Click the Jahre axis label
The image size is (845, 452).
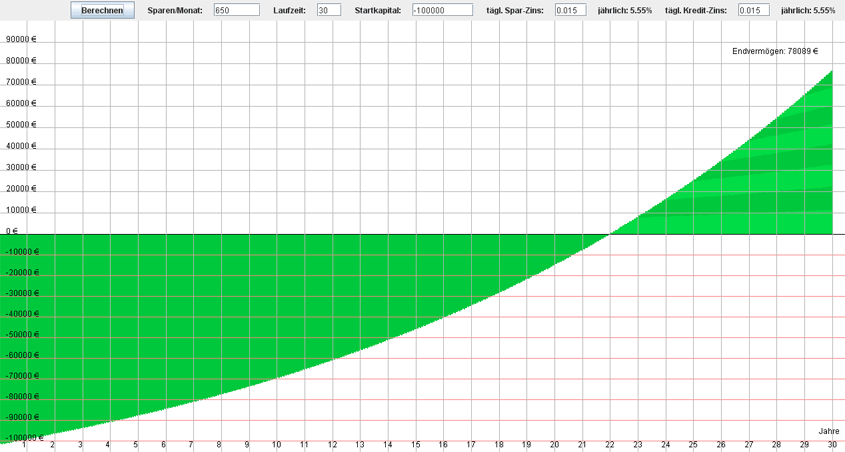pyautogui.click(x=829, y=431)
